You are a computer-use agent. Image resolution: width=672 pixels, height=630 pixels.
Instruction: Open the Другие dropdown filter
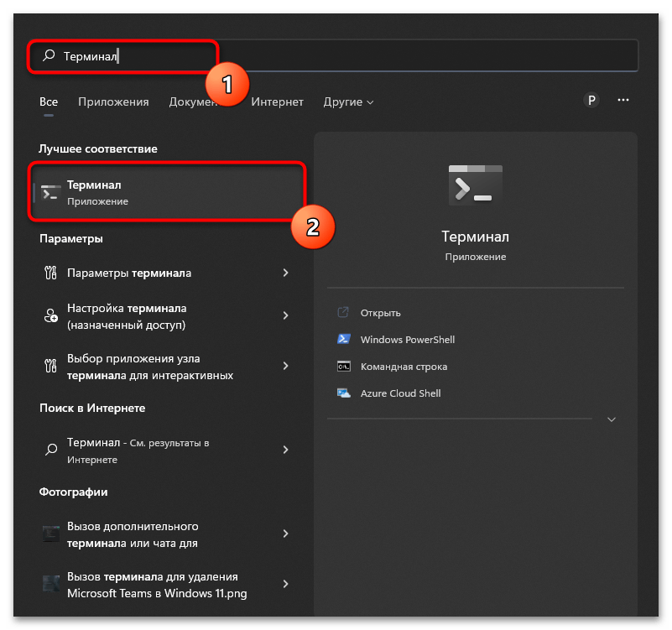pyautogui.click(x=348, y=102)
